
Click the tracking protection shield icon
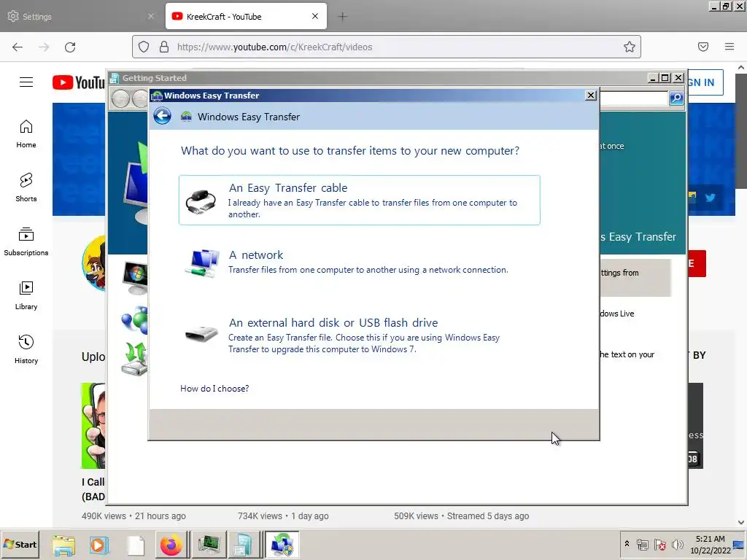[144, 47]
